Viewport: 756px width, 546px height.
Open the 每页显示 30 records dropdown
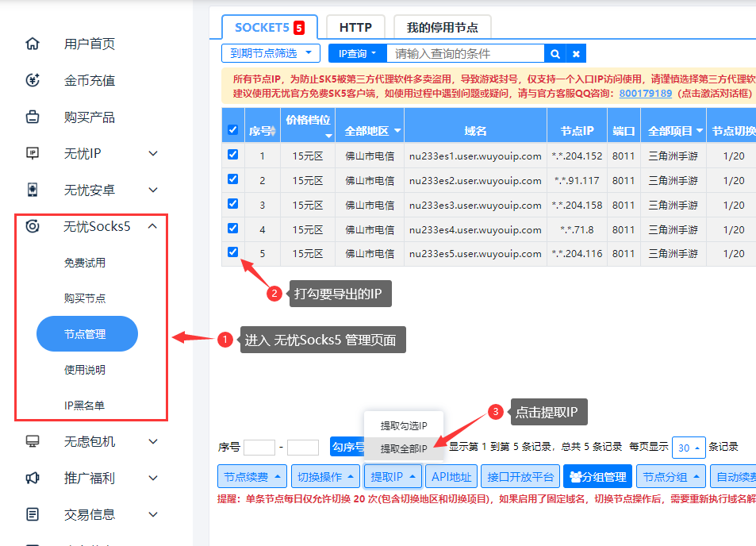(x=687, y=447)
